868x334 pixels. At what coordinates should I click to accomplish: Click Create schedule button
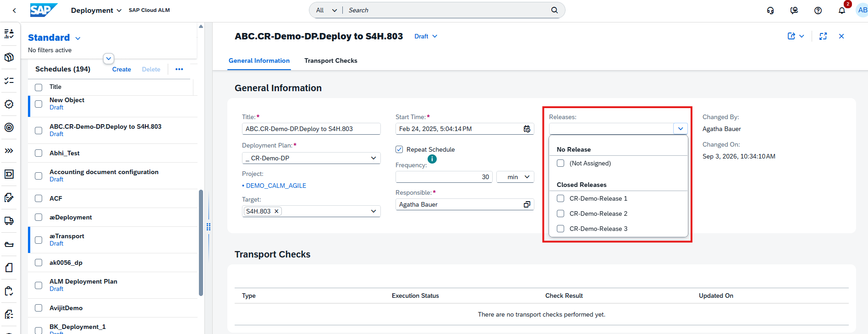(x=121, y=69)
